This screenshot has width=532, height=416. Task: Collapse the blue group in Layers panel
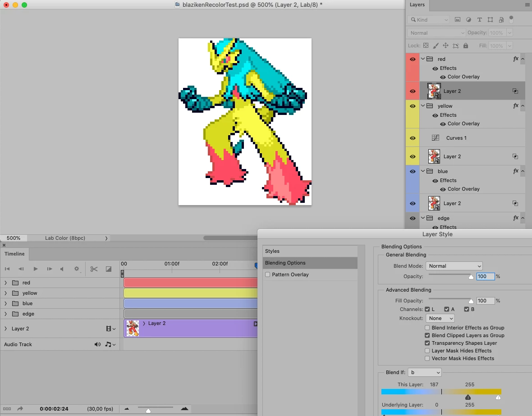click(x=423, y=171)
